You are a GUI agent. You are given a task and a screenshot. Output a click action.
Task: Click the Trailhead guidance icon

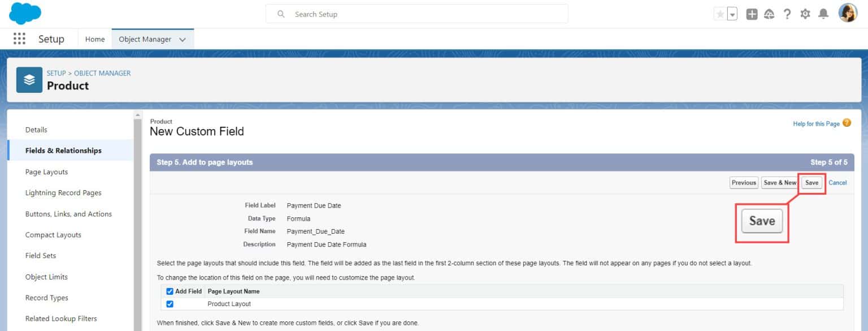(x=769, y=14)
